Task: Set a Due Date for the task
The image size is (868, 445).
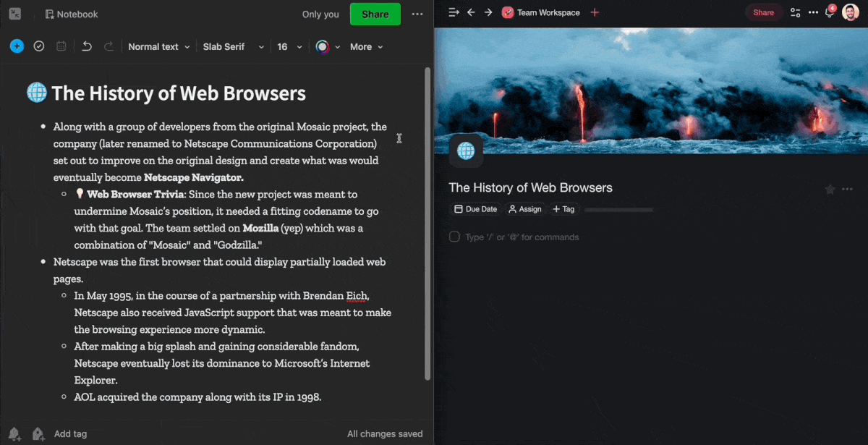Action: coord(475,209)
